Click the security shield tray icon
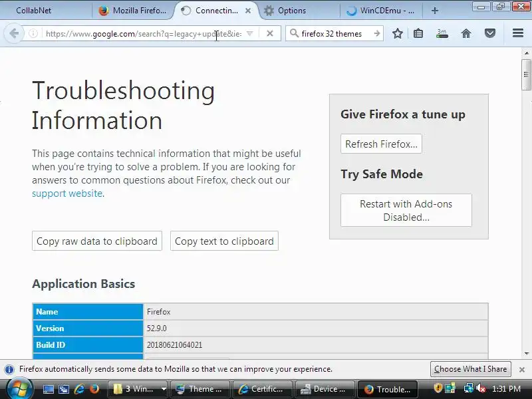 click(438, 388)
